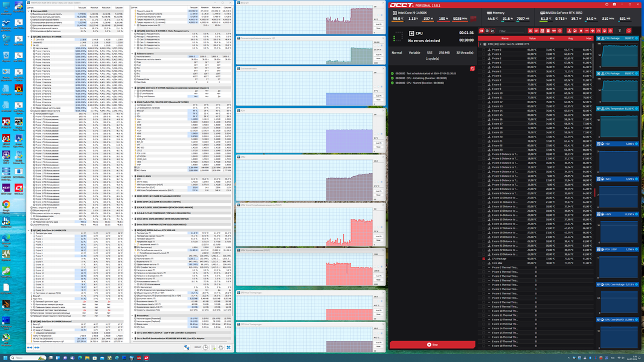The height and width of the screenshot is (362, 644).
Task: Open info on GPU Temperature graph header
Action: tap(637, 109)
